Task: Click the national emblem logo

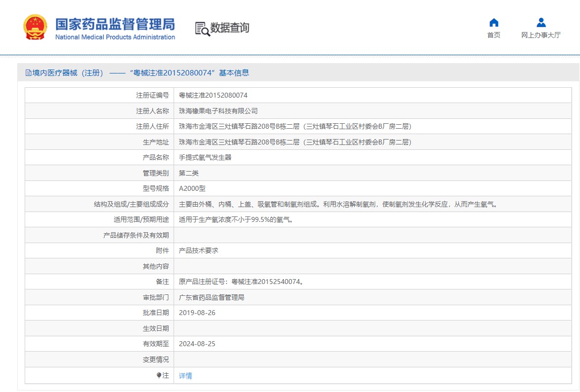Action: tap(35, 28)
